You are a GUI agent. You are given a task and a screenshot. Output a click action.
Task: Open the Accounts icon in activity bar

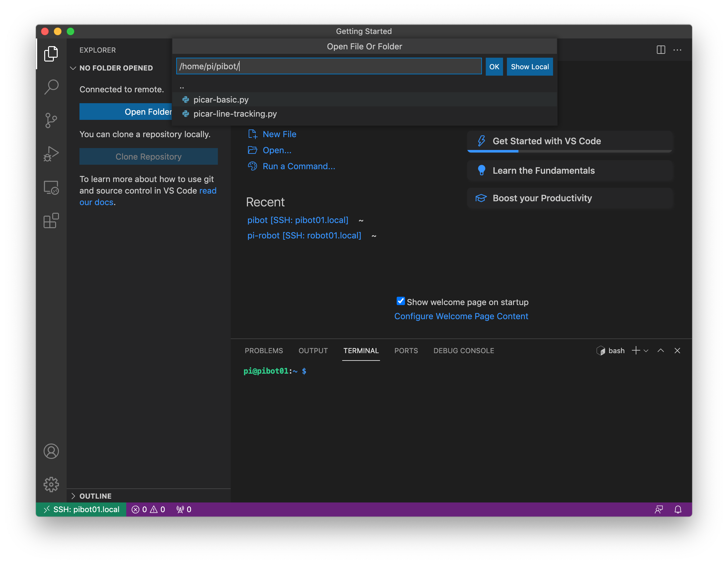click(51, 451)
